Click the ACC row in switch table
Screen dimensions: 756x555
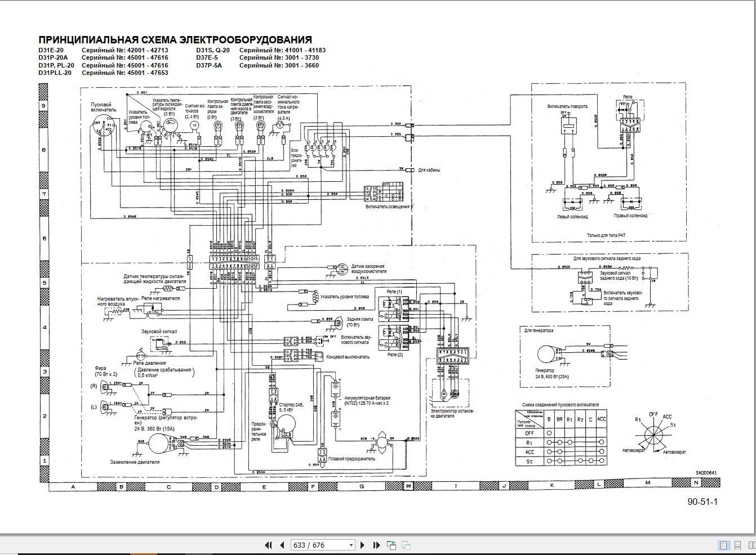tap(530, 452)
